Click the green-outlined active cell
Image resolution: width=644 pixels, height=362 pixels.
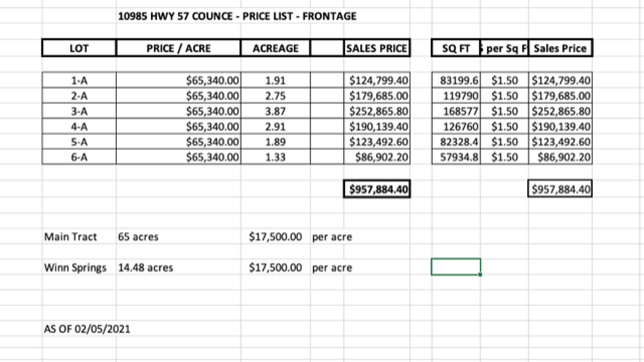pos(456,267)
